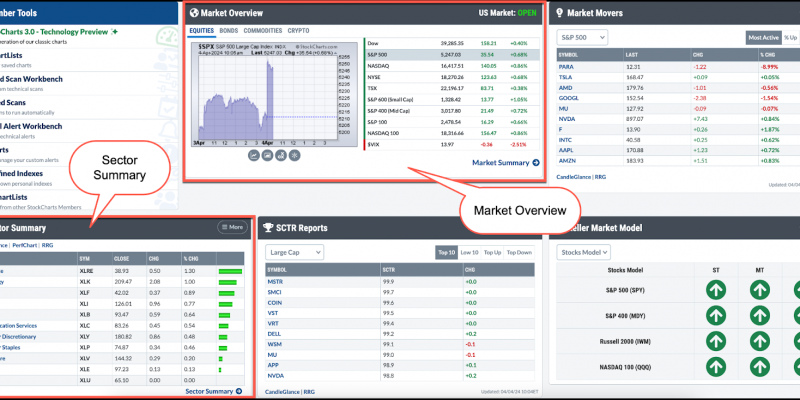Open PerfChart link in Sector Summary

[x=24, y=245]
